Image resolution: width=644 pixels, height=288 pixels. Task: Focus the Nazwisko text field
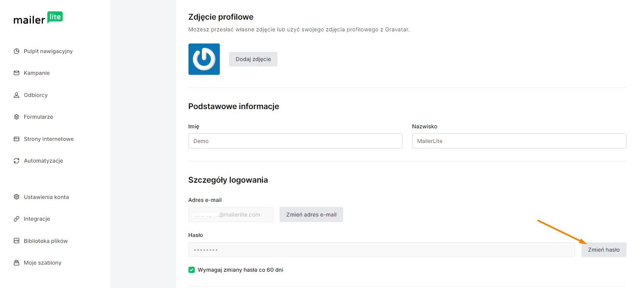[x=519, y=141]
